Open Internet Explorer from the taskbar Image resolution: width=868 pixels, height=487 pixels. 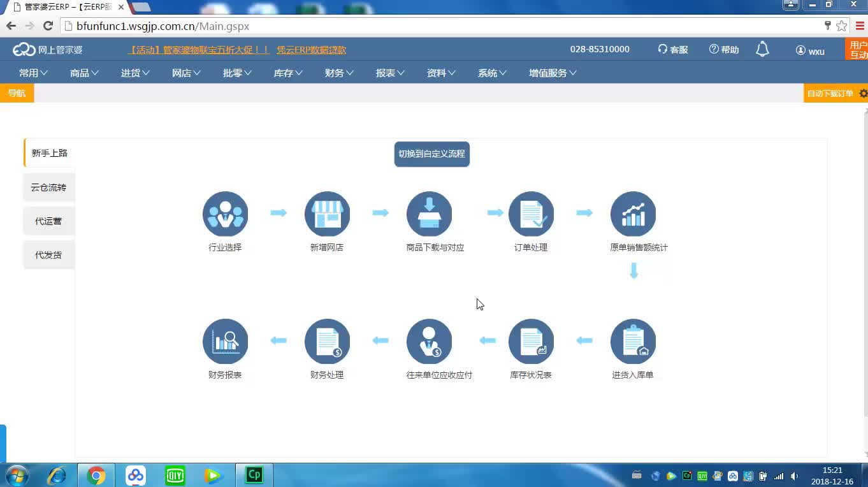[57, 476]
